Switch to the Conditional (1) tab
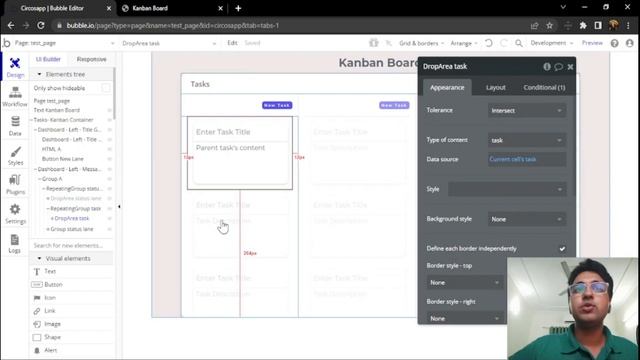The height and width of the screenshot is (360, 640). click(544, 87)
